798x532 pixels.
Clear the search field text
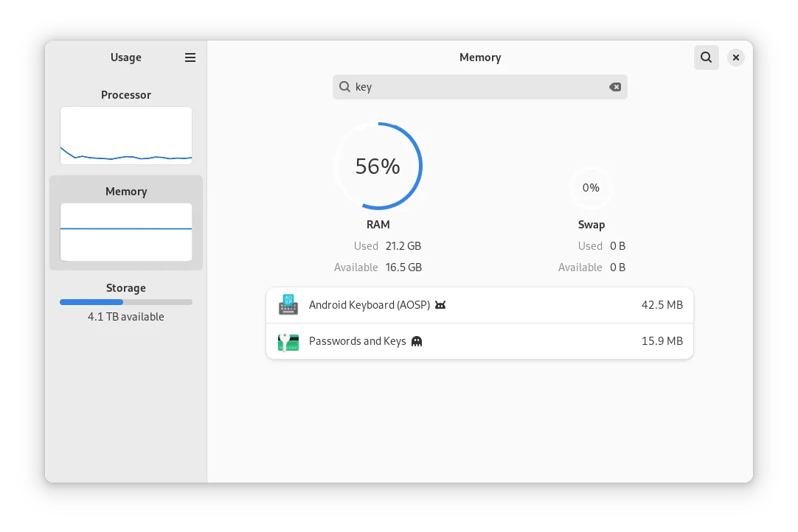(x=614, y=87)
